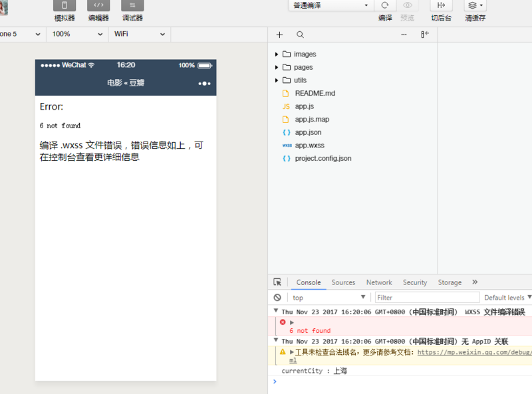532x394 pixels.
Task: Add a new file with plus icon
Action: pyautogui.click(x=279, y=35)
